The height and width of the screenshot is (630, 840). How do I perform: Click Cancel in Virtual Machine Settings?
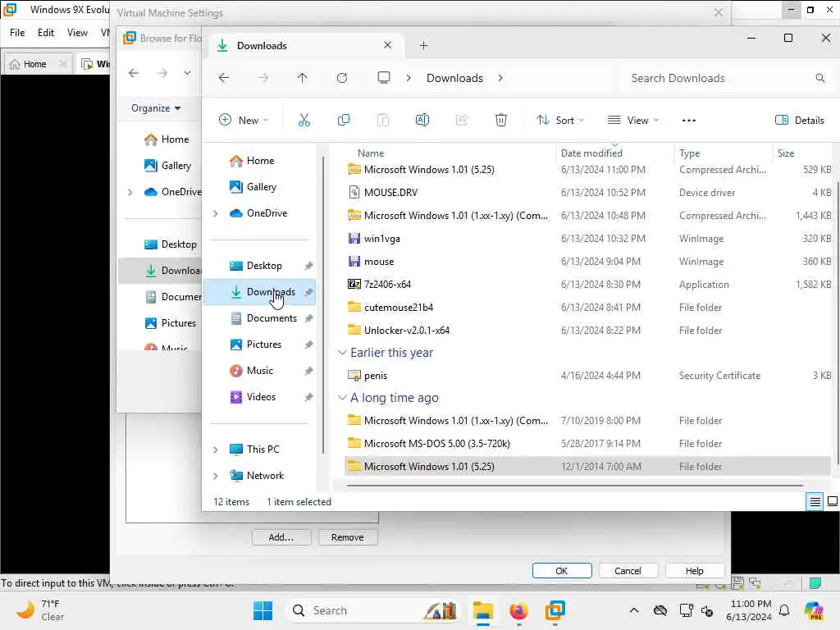tap(628, 571)
